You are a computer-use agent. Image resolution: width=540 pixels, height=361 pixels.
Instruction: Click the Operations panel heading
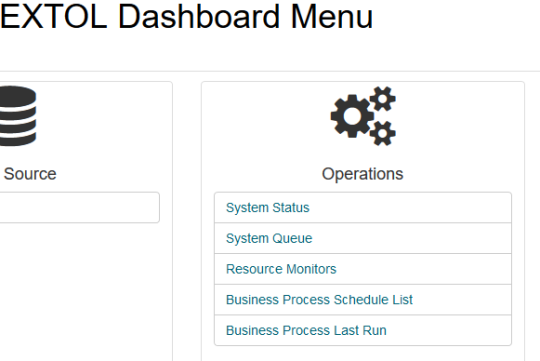[x=363, y=174]
